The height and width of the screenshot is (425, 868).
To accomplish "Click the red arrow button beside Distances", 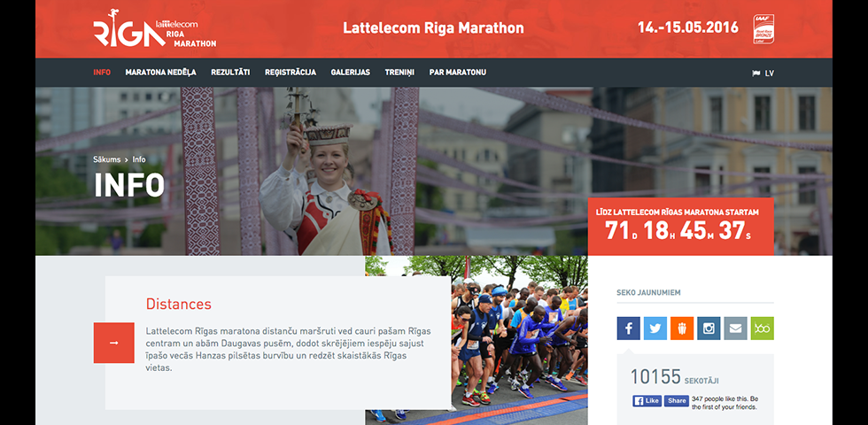I will [x=114, y=343].
